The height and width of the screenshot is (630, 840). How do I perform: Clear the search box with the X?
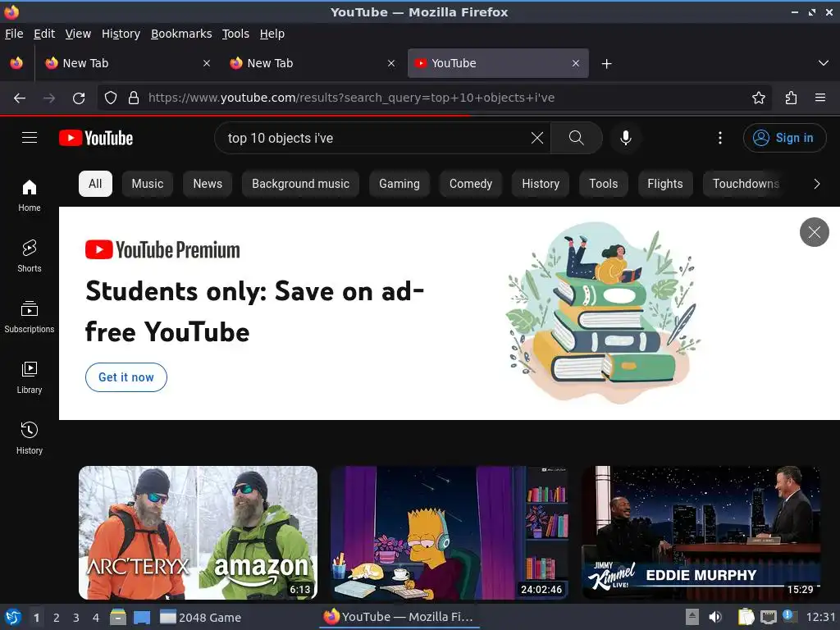click(x=536, y=138)
